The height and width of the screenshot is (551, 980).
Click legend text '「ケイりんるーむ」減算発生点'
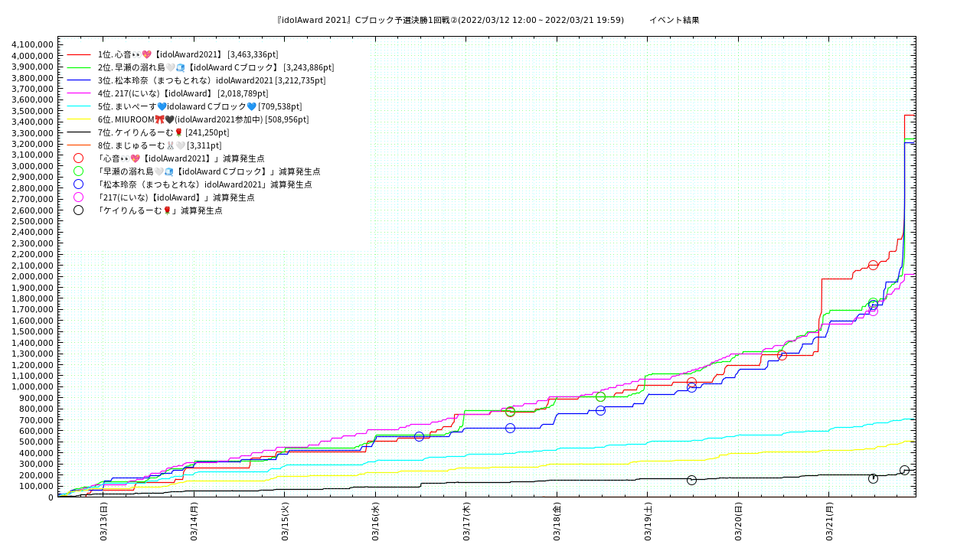(160, 210)
